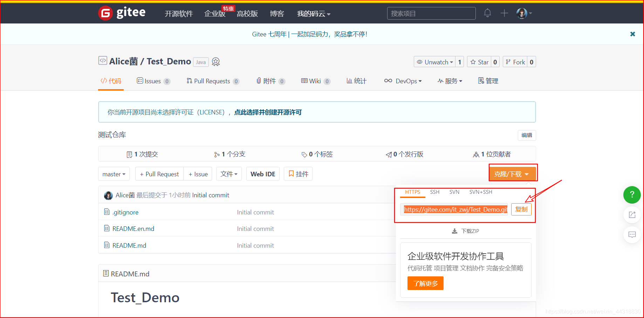This screenshot has height=318, width=644.
Task: Click + Issue button
Action: 198,174
